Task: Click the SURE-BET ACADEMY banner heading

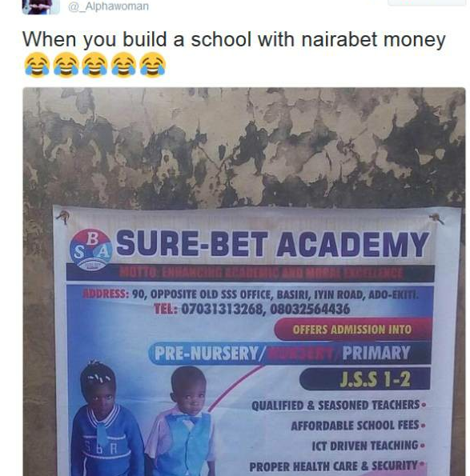Action: click(272, 244)
